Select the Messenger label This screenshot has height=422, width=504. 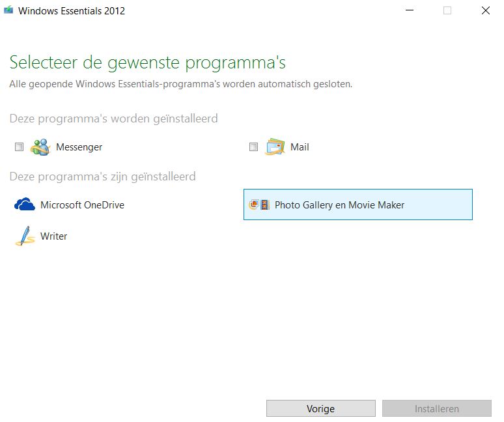(x=79, y=147)
